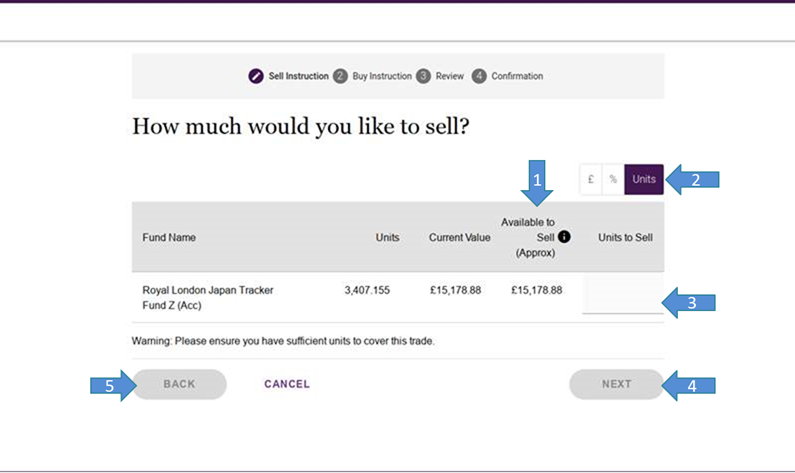
Task: Click the CANCEL link
Action: coord(287,384)
